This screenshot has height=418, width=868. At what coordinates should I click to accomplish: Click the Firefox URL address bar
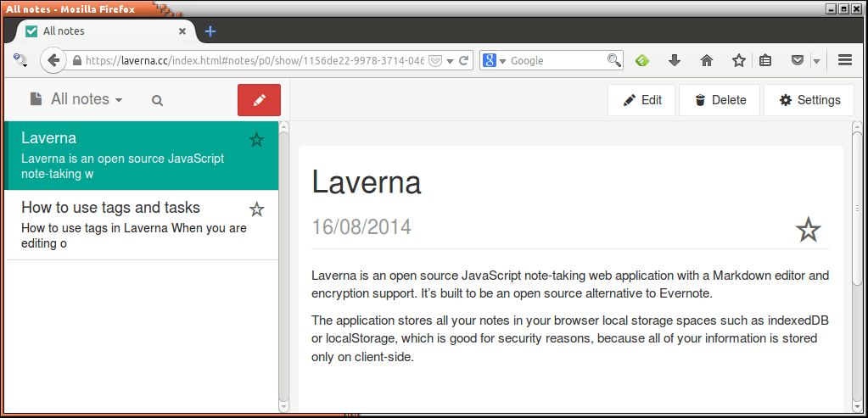coord(255,60)
